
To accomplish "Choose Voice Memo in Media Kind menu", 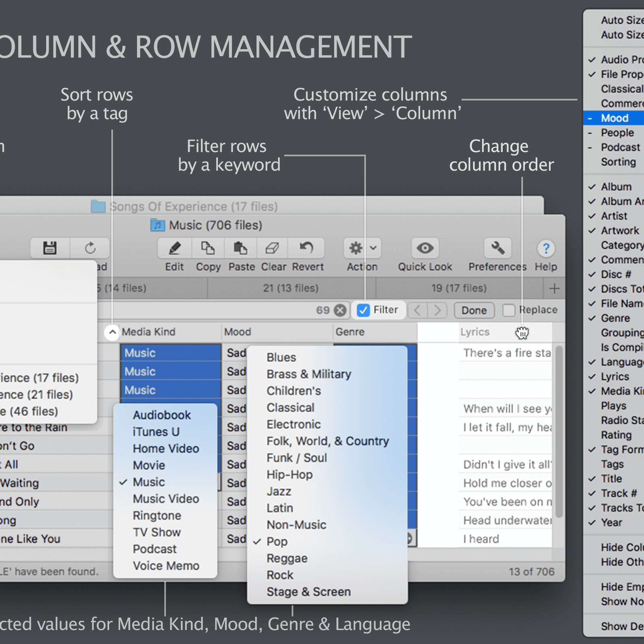I will (x=165, y=566).
